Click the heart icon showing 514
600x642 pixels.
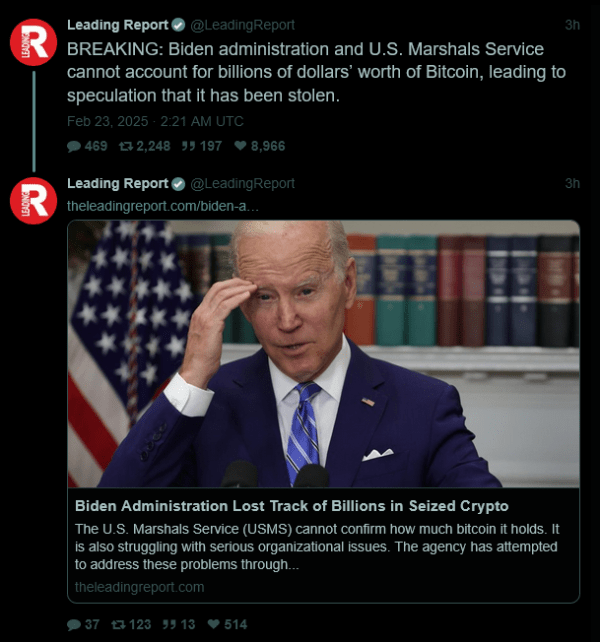tap(214, 624)
